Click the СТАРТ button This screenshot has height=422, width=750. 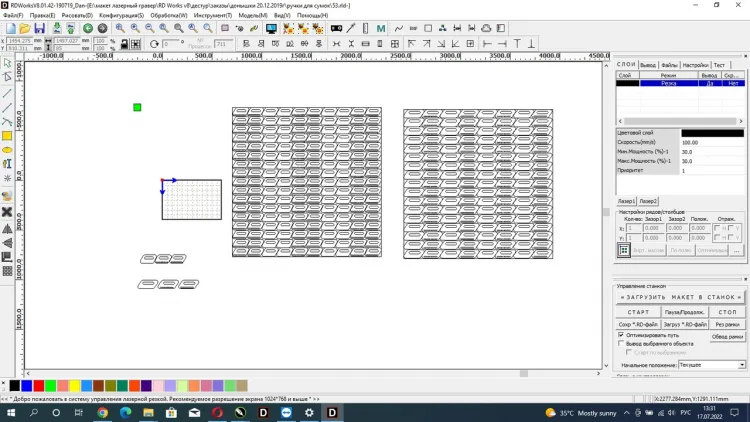pos(638,312)
